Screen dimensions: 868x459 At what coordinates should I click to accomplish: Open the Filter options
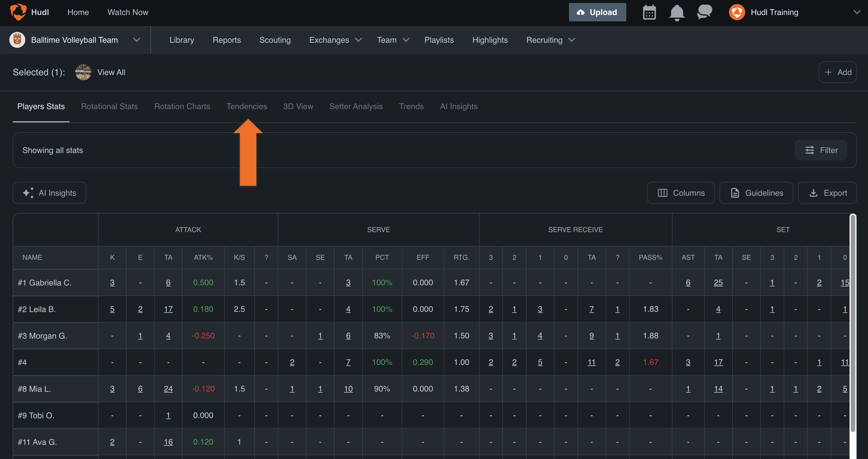point(820,150)
